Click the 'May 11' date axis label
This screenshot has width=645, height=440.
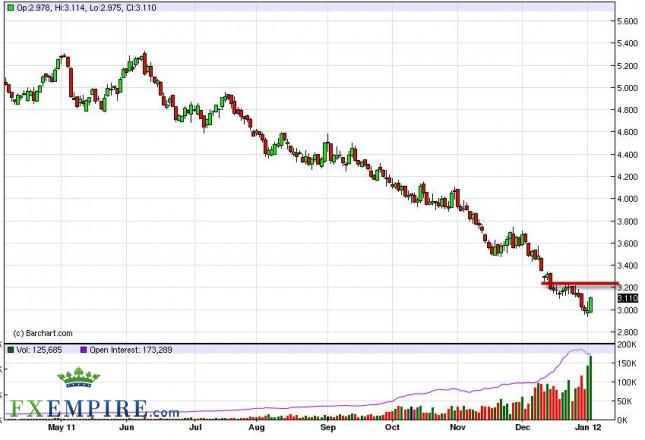[x=62, y=427]
